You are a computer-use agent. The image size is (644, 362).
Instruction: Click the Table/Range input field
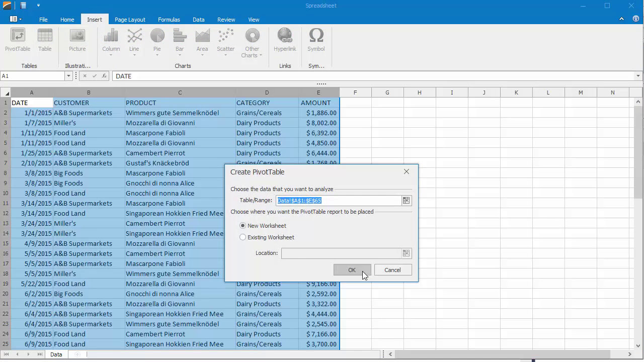coord(338,201)
